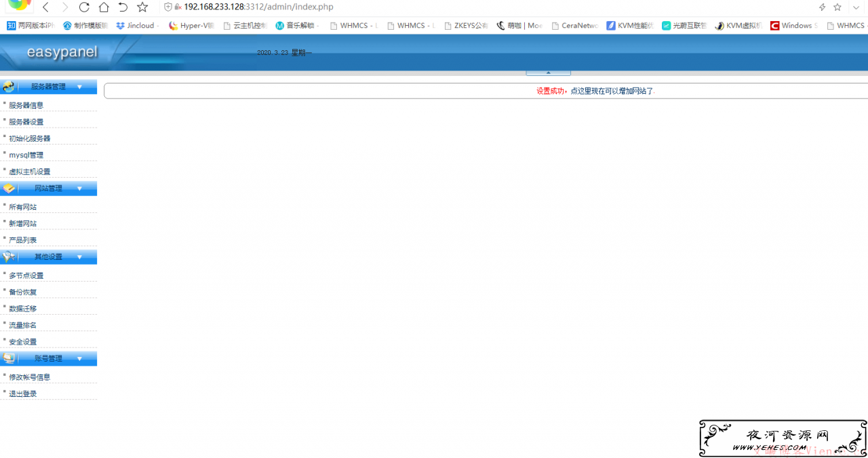Click the 其他设置 section tools icon
This screenshot has width=868, height=458.
pyautogui.click(x=8, y=256)
